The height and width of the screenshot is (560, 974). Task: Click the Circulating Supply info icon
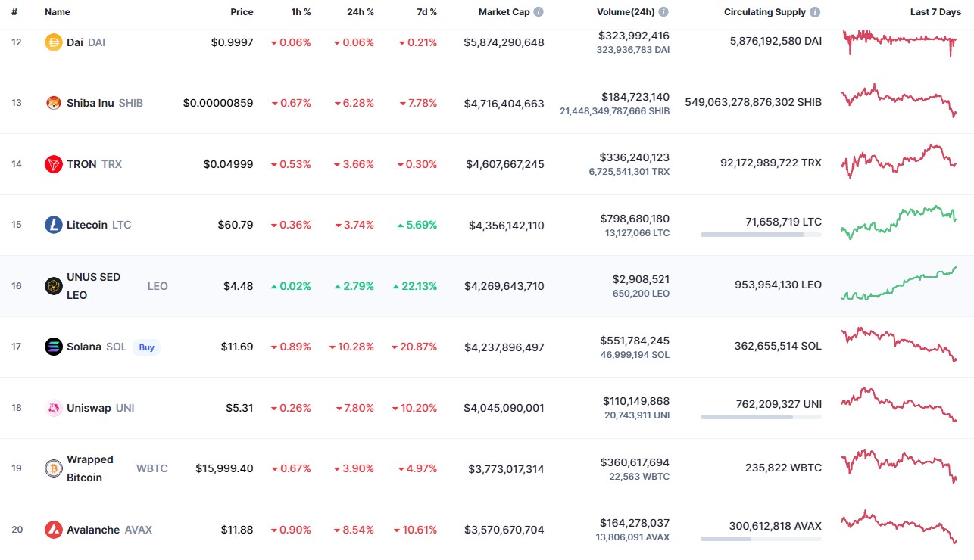(x=815, y=12)
